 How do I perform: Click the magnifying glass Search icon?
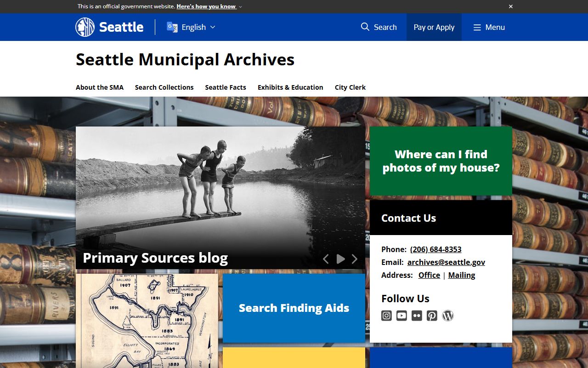[x=365, y=27]
